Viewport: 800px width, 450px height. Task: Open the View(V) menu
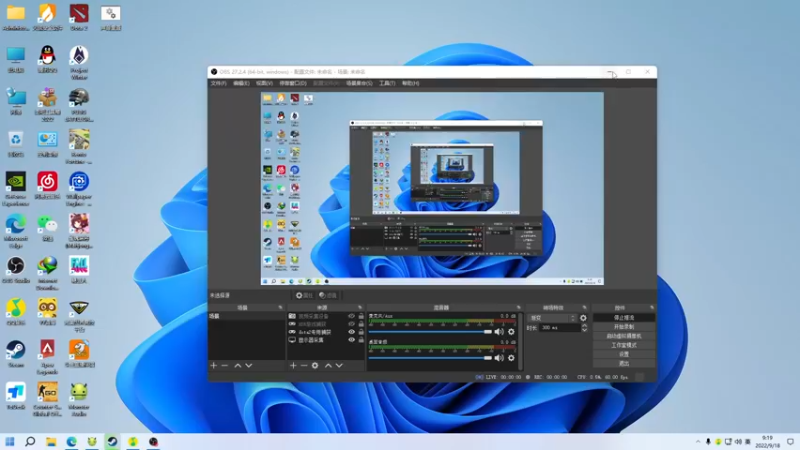pos(264,83)
